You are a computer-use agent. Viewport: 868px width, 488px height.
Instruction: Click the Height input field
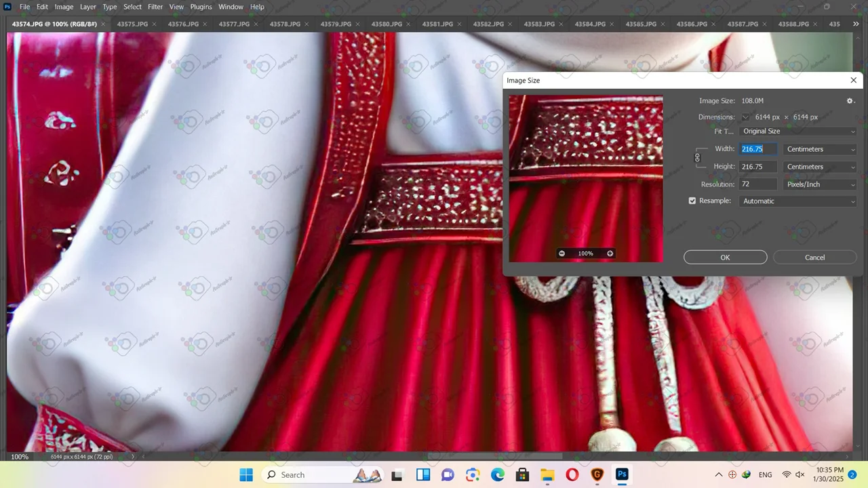(758, 167)
